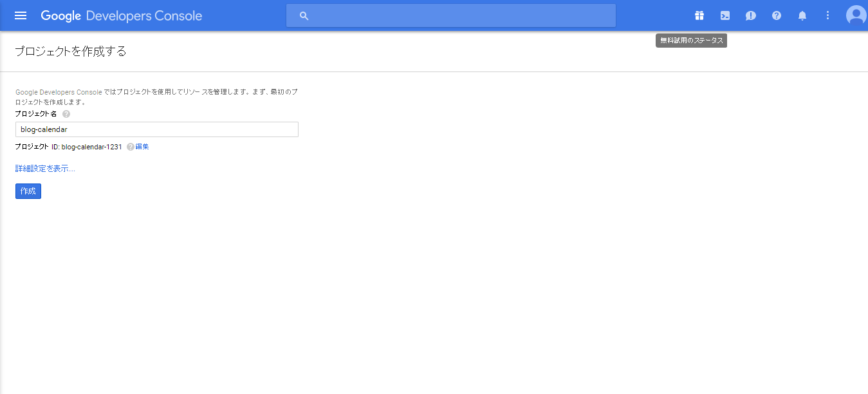Click the magnifier search icon

(x=304, y=15)
